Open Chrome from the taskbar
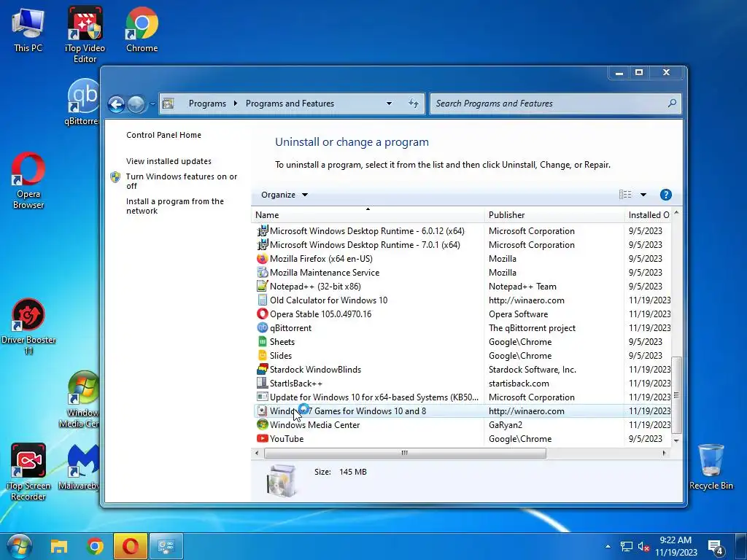Image resolution: width=747 pixels, height=560 pixels. pyautogui.click(x=95, y=546)
